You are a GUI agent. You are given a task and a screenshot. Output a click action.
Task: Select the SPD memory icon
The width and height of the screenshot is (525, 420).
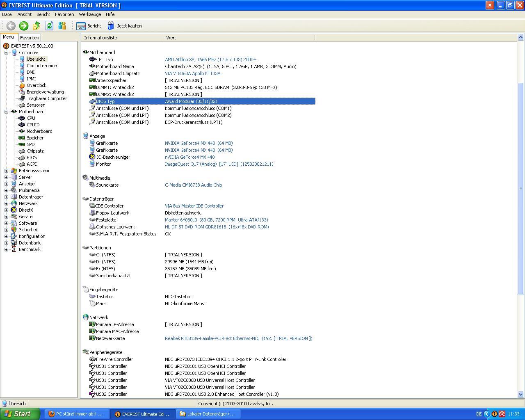22,144
